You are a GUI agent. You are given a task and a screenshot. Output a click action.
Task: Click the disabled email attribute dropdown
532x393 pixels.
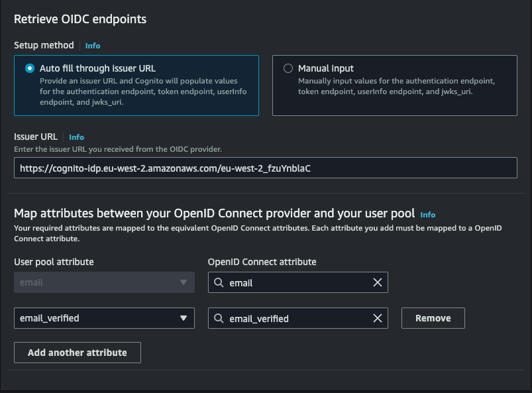pos(104,282)
